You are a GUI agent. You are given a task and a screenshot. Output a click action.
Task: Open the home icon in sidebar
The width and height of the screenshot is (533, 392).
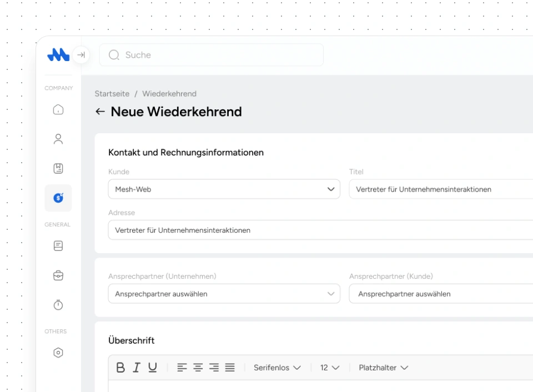click(58, 110)
